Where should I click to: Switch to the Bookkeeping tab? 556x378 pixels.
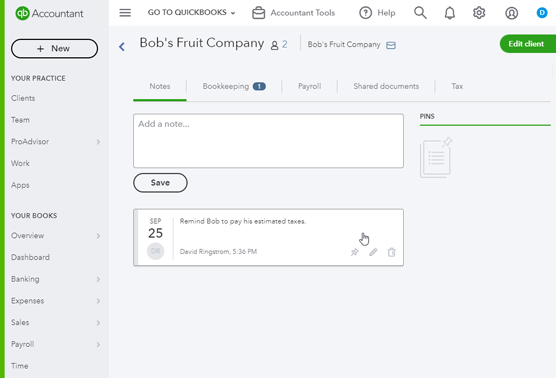(234, 86)
